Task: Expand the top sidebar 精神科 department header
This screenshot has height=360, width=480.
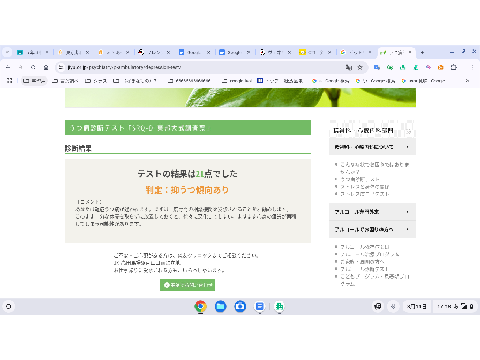Action: [372, 130]
